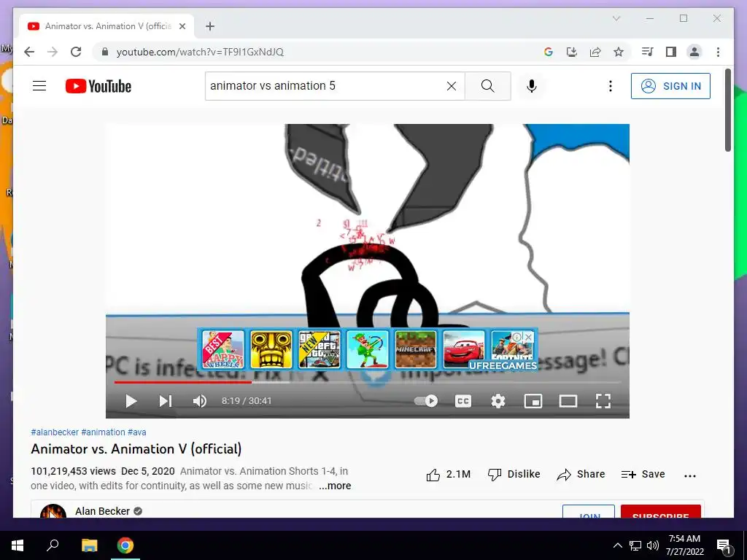Click the Happy Wheels ad thumbnail
This screenshot has height=560, width=747.
point(223,349)
